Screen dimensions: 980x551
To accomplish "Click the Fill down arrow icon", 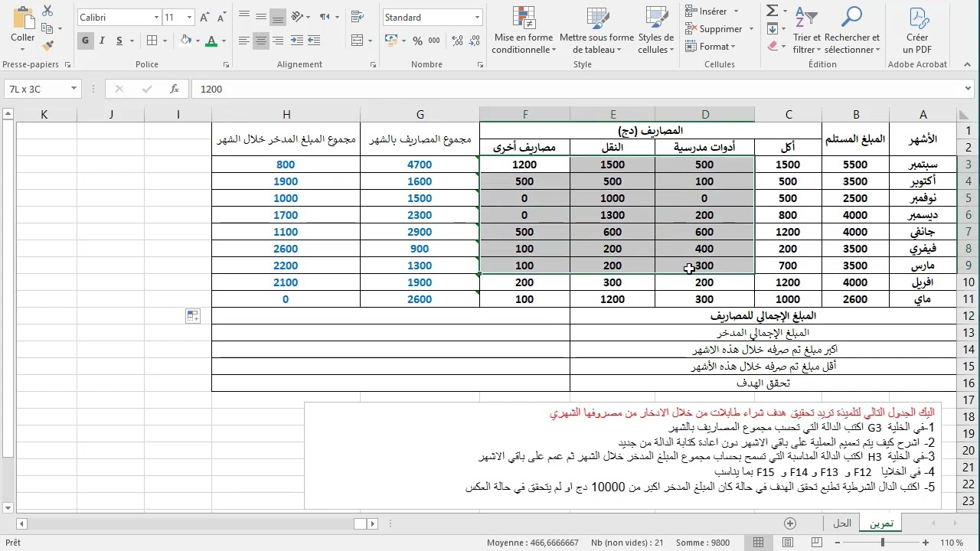I will point(772,28).
